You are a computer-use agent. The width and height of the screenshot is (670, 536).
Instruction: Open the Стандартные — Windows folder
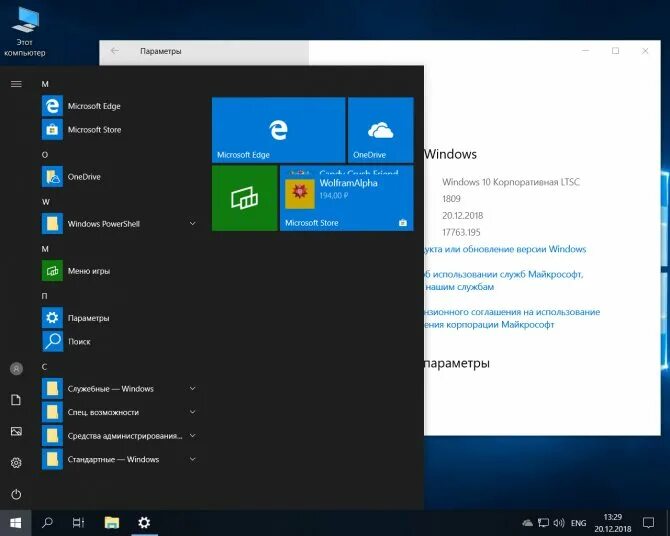120,459
